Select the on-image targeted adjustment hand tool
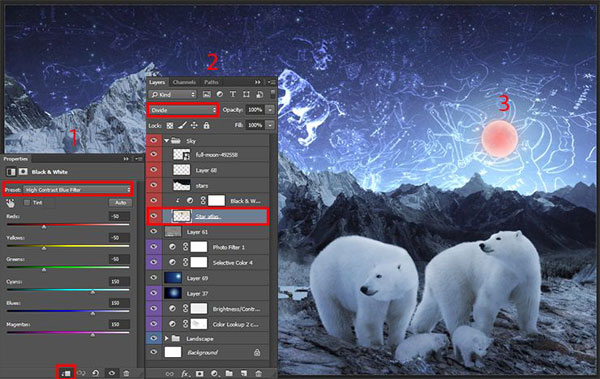Viewport: 600px width, 379px height. pos(10,203)
